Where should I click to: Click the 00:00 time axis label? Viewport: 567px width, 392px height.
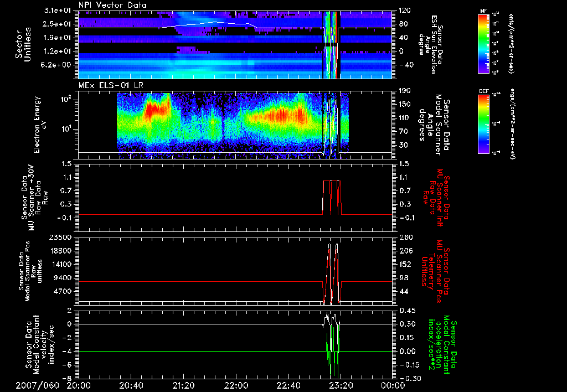pos(393,385)
